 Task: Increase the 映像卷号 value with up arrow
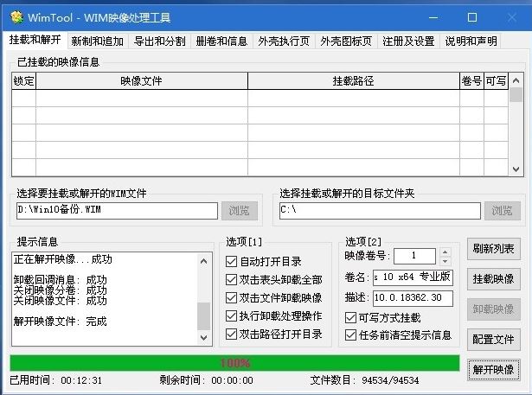[x=445, y=252]
